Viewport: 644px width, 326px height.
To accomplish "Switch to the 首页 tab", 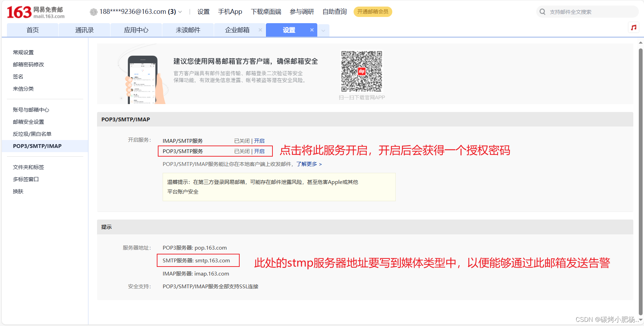I will [x=32, y=30].
